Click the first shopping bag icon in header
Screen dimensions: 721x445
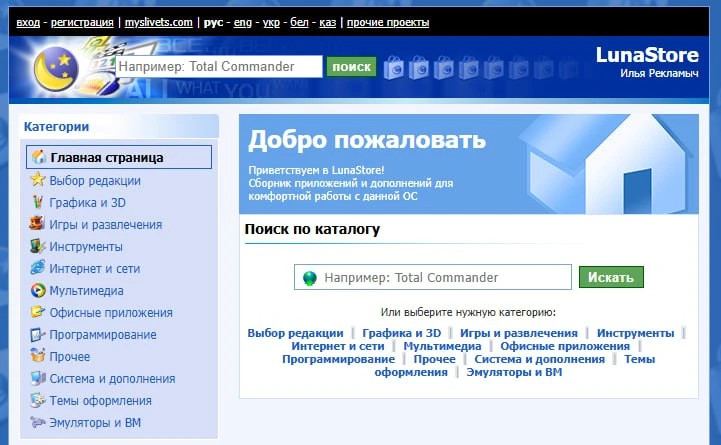coord(394,68)
